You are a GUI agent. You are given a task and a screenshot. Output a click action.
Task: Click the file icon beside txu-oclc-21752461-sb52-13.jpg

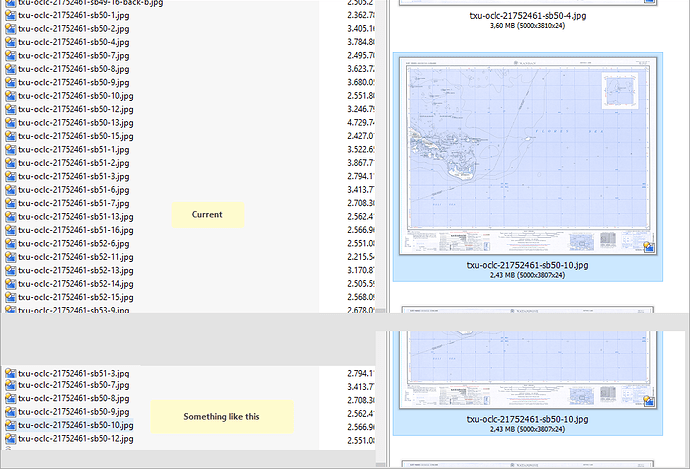(x=11, y=271)
